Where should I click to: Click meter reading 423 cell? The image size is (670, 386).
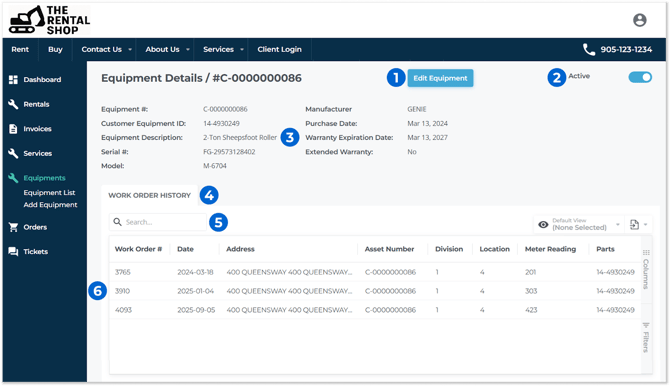click(x=531, y=310)
